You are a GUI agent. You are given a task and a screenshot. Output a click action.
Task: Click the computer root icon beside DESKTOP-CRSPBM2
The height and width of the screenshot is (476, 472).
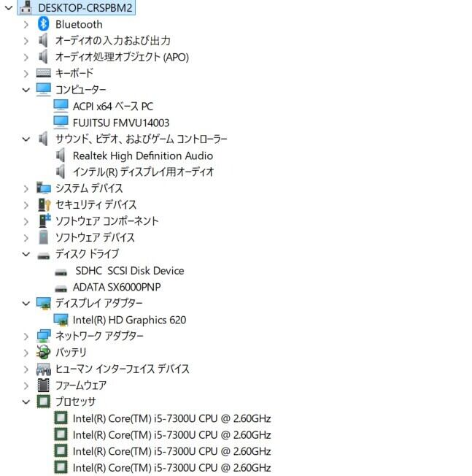[26, 7]
